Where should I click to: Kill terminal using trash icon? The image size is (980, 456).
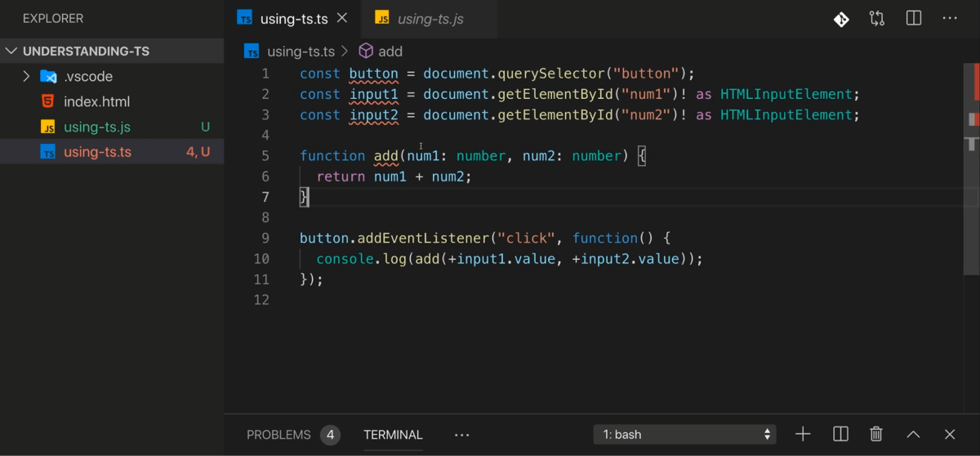click(876, 434)
